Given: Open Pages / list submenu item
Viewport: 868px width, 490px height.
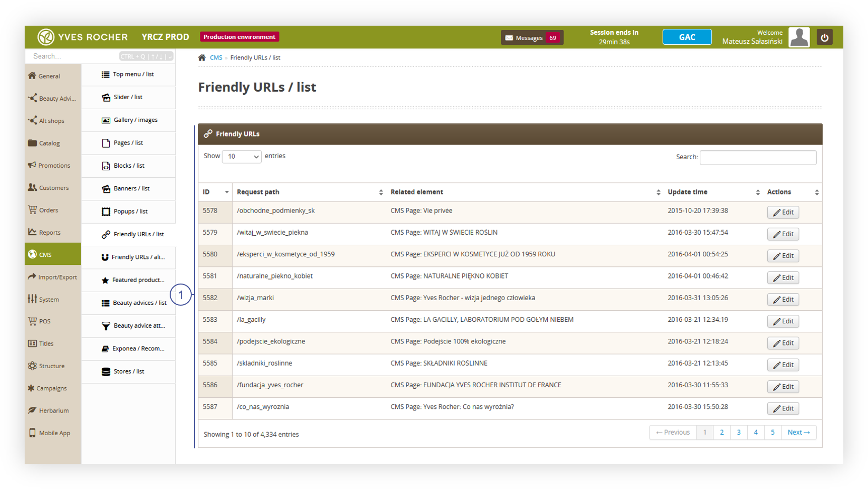Looking at the screenshot, I should click(129, 143).
